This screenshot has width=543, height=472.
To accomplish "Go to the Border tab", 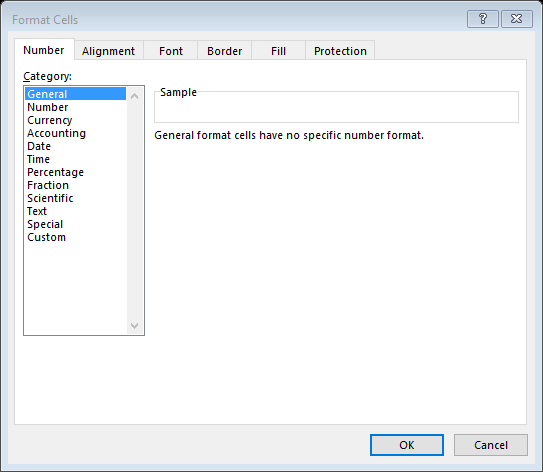I will tap(224, 51).
